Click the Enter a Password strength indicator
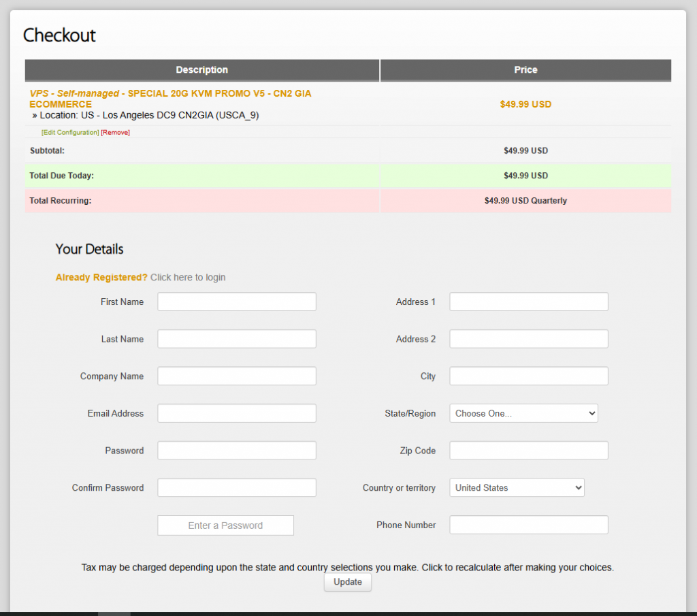Image resolution: width=697 pixels, height=616 pixels. 225,525
